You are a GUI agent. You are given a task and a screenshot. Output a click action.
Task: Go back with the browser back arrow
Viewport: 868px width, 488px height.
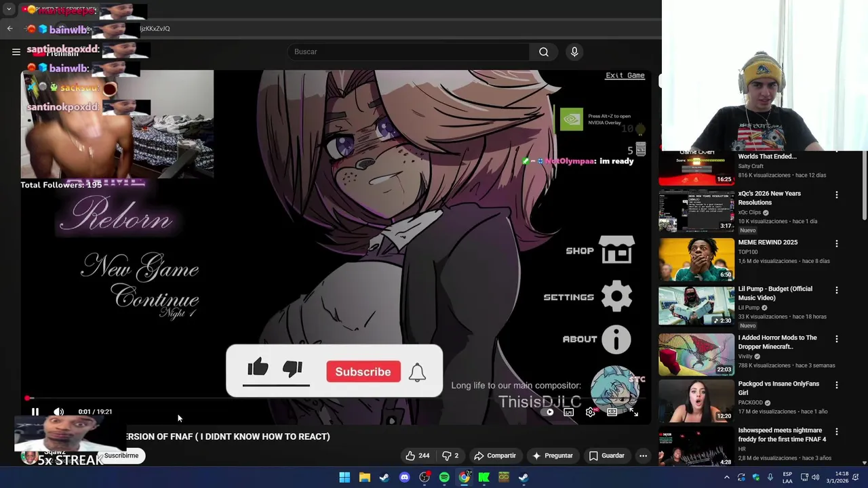click(x=9, y=28)
